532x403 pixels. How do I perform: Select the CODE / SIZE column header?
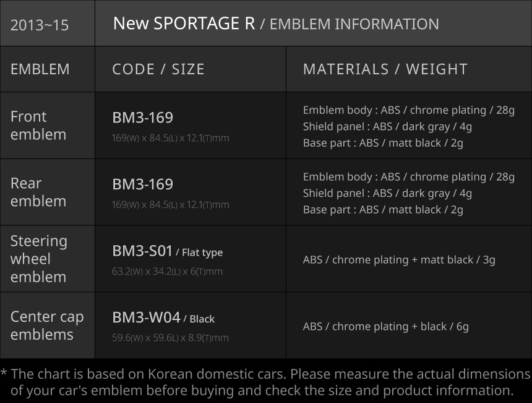[158, 69]
